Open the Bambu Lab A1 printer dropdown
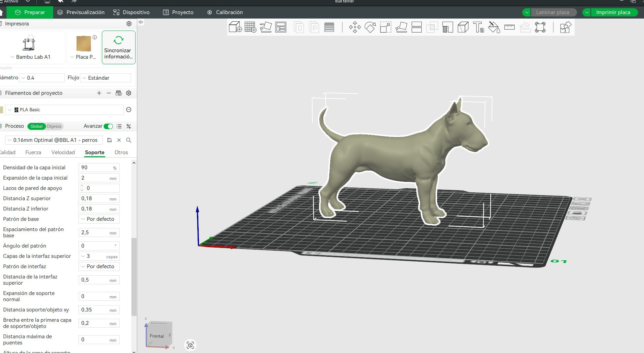 tap(31, 57)
